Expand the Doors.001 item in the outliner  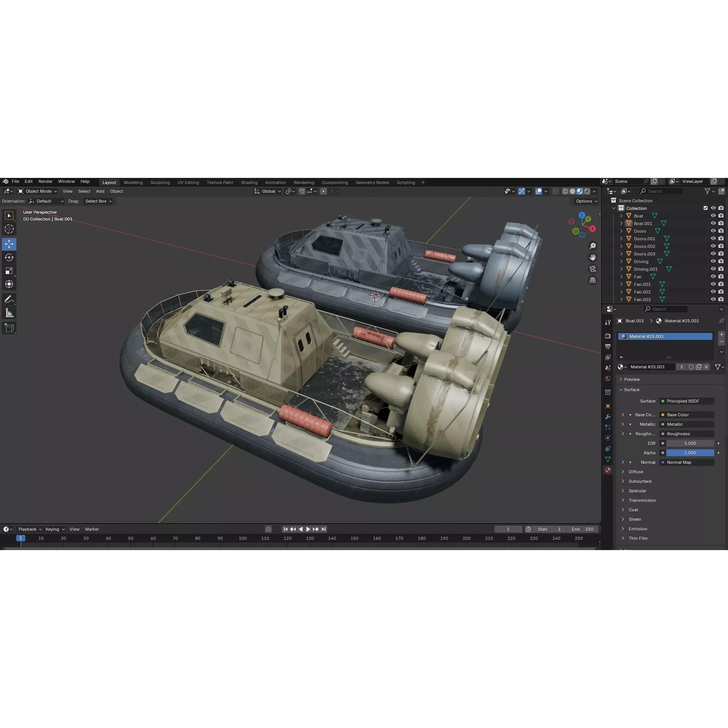click(622, 238)
